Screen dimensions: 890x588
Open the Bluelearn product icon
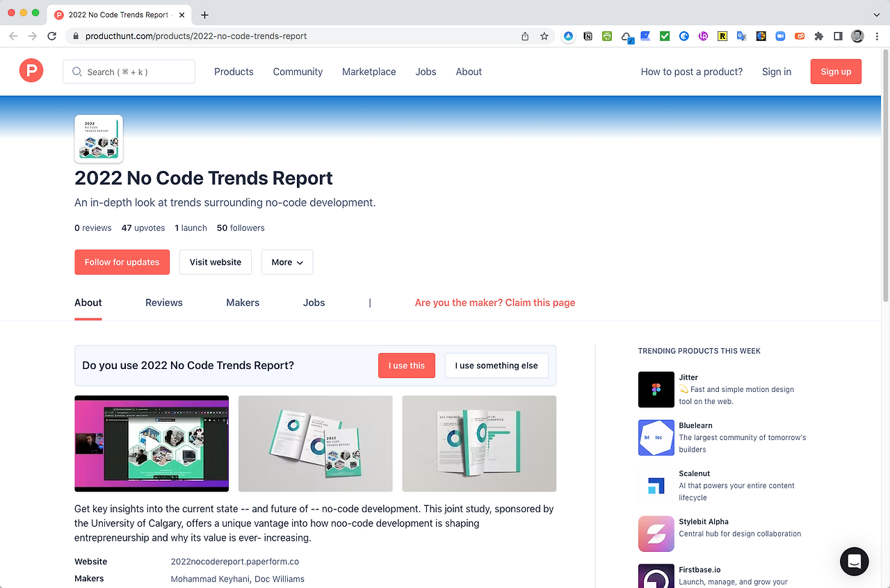coord(656,437)
